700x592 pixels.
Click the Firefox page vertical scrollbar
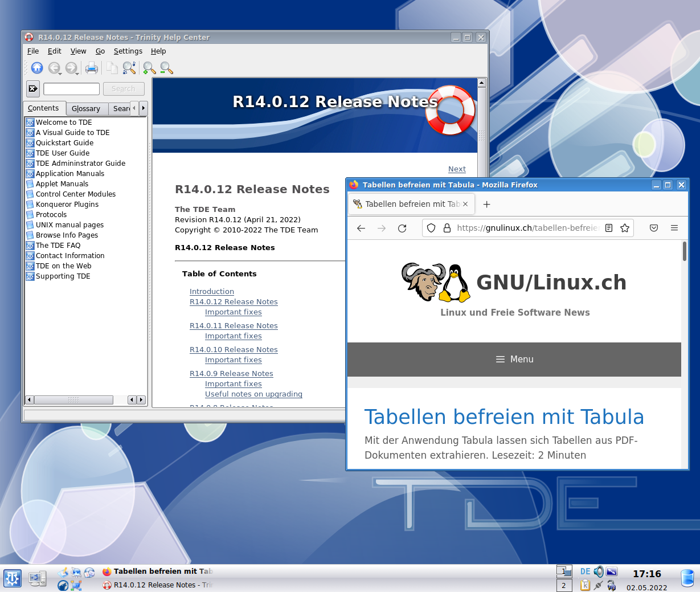(684, 251)
